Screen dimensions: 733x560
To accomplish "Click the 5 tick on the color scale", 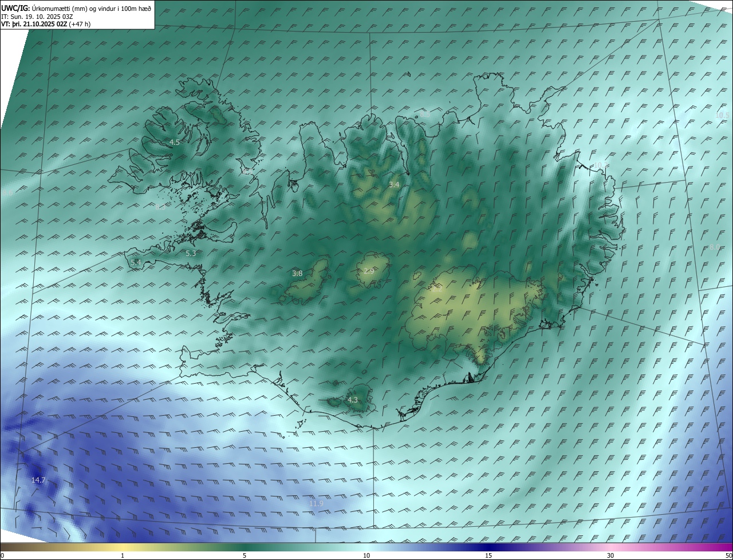I will point(245,556).
